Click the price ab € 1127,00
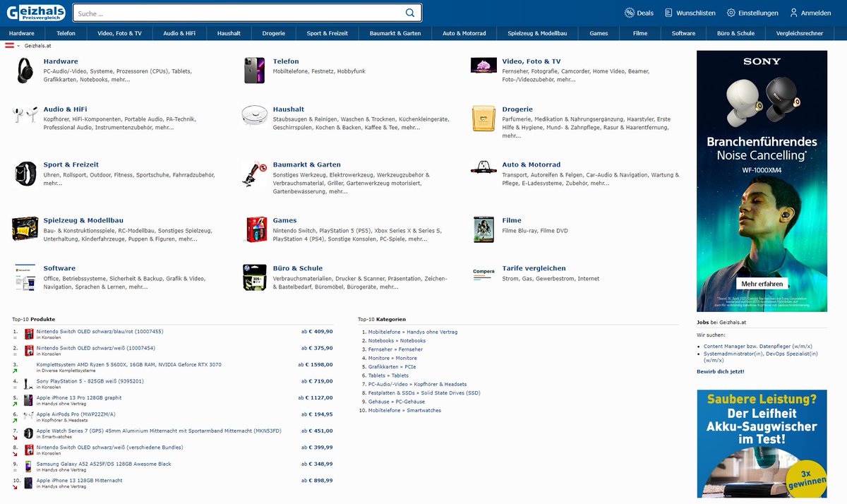 click(x=316, y=397)
